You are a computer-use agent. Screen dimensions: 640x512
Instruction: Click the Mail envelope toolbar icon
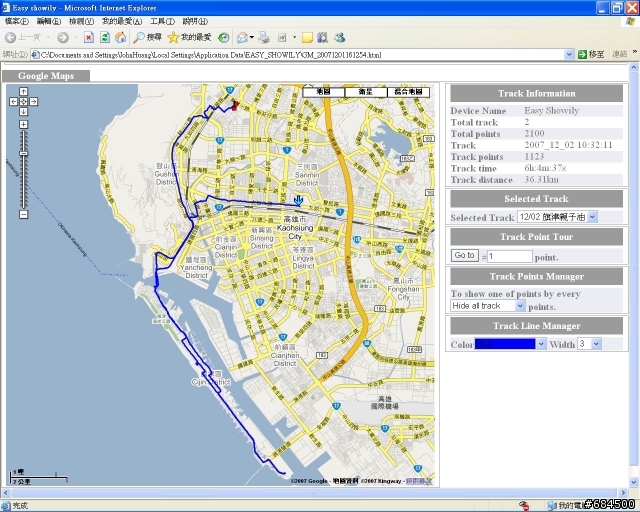(242, 38)
